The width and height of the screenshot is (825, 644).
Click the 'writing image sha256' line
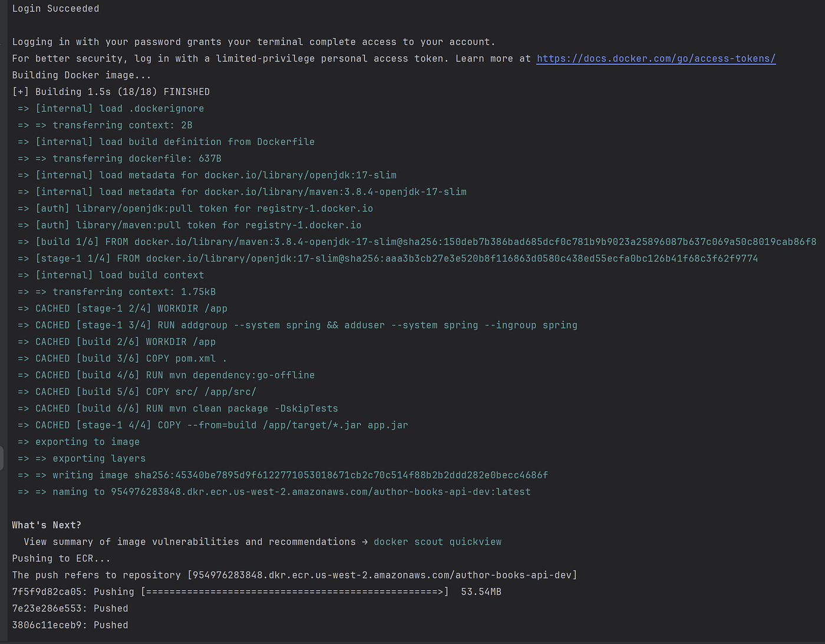point(283,475)
